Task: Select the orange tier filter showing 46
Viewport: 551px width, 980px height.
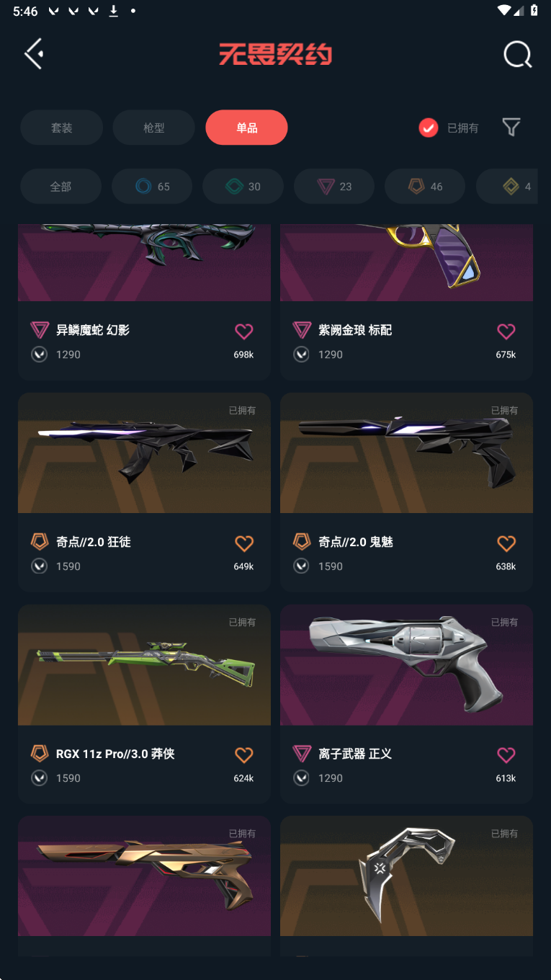Action: point(425,187)
